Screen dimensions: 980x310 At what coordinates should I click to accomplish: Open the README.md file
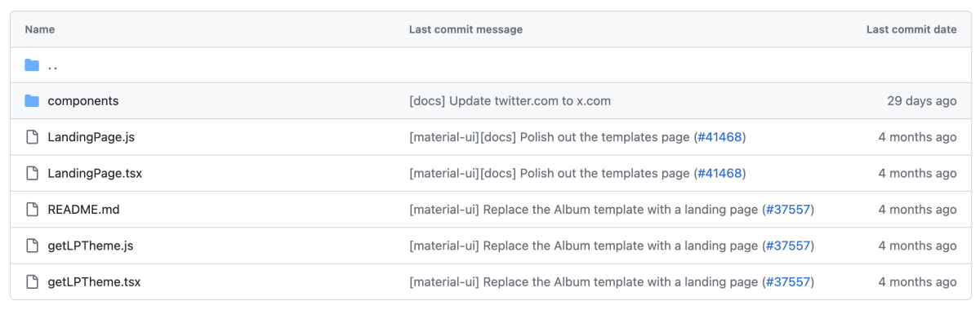(84, 210)
